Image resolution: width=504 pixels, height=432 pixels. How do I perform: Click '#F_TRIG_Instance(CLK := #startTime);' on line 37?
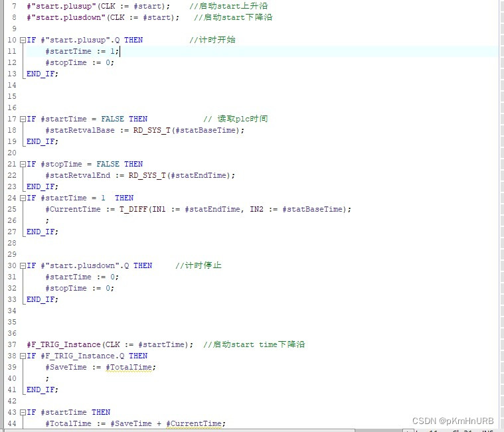[110, 344]
